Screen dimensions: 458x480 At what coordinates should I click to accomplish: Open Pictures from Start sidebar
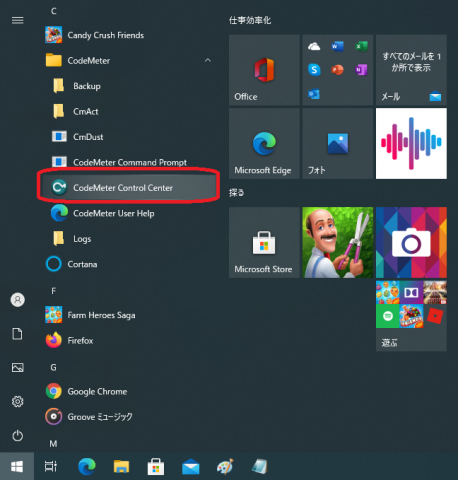tap(17, 368)
